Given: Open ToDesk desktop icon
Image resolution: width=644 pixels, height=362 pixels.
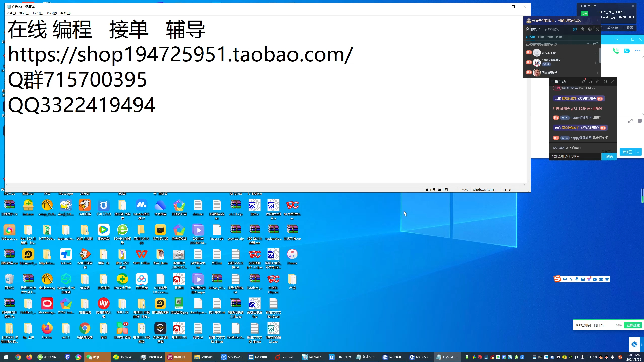Looking at the screenshot, I should (x=66, y=257).
